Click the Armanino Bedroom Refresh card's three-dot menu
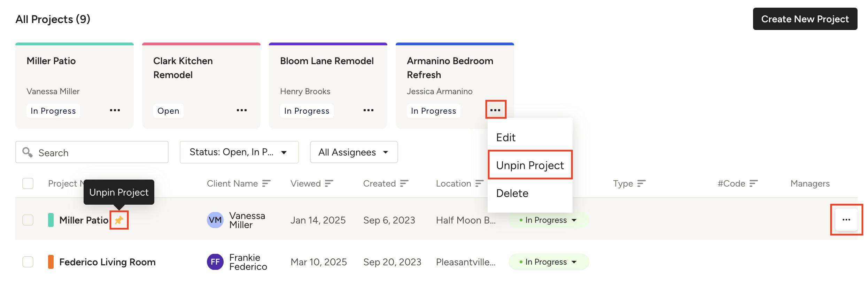 [495, 110]
